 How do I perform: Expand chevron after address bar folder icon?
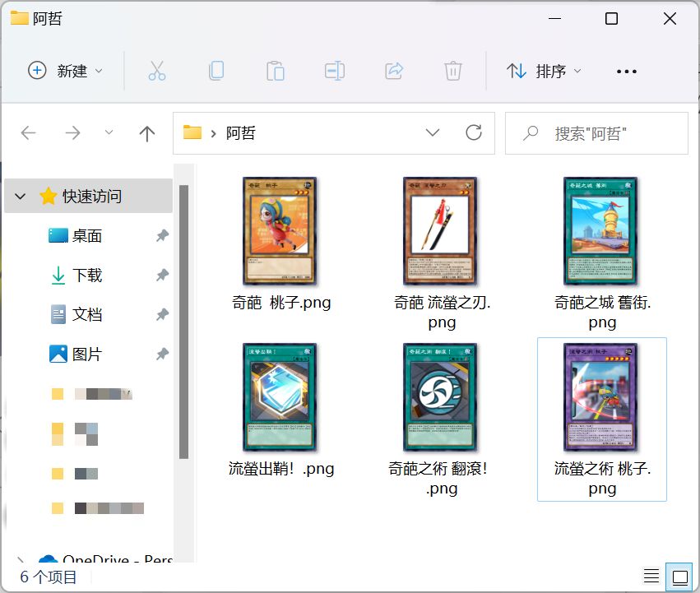click(213, 133)
